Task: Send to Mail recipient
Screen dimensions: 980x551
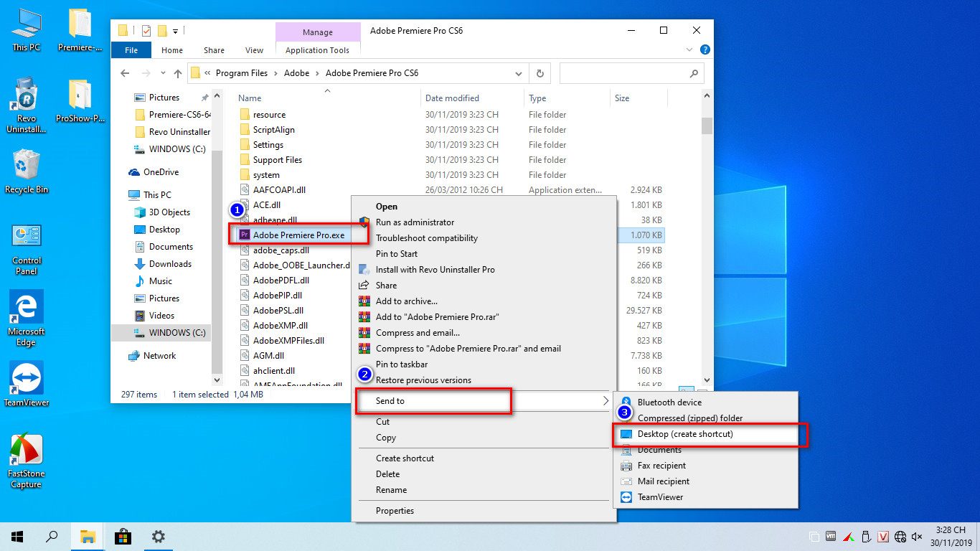Action: (x=664, y=481)
